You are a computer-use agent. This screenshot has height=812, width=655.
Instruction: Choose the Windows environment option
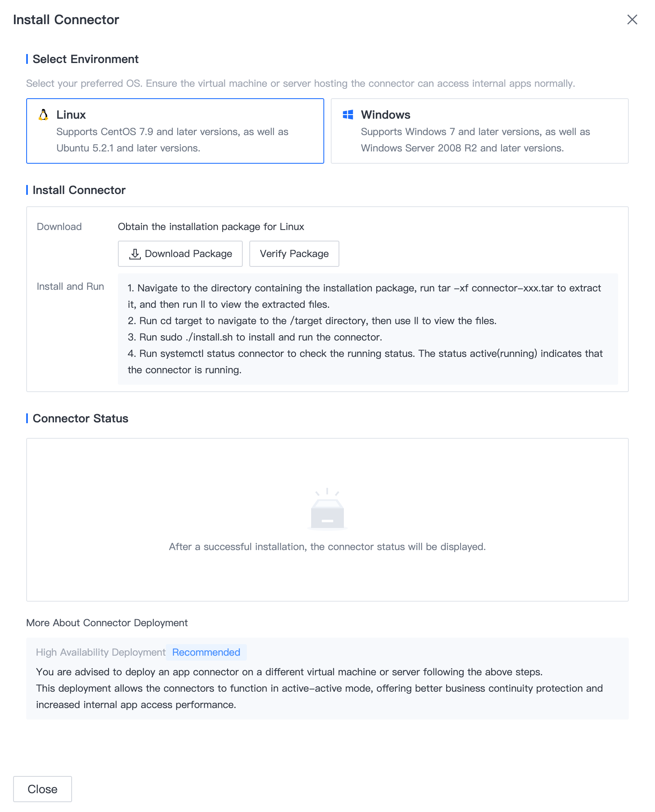479,131
